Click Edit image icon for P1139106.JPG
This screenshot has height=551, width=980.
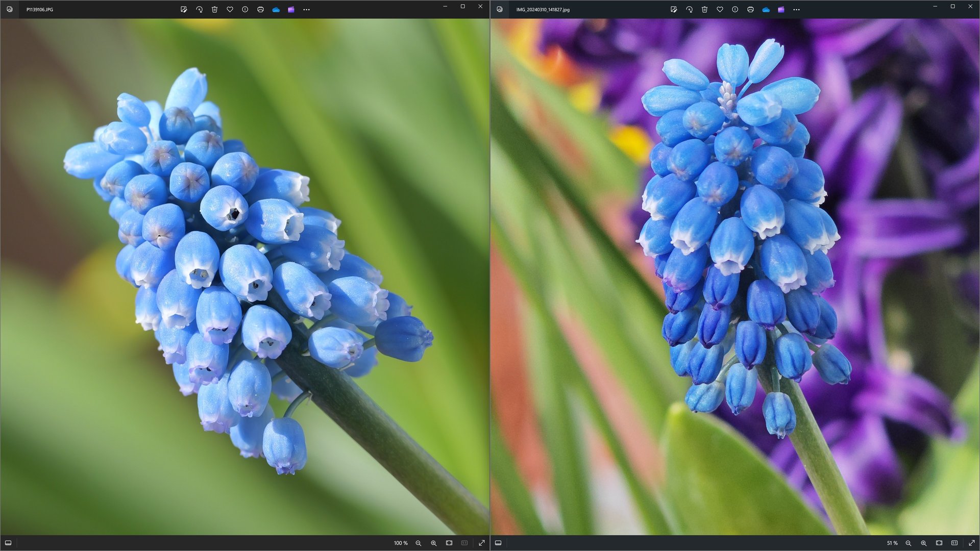(x=184, y=9)
